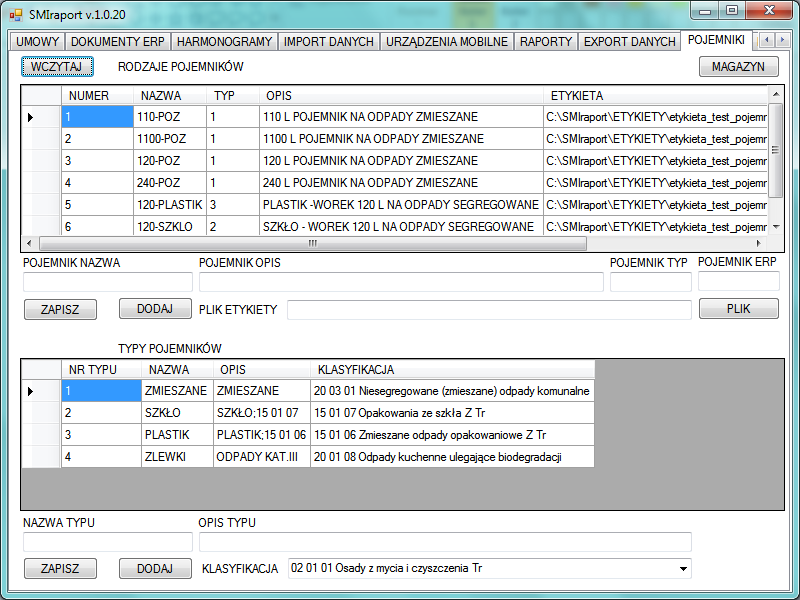
Task: Click the tab strip right scroll arrow
Action: pyautogui.click(x=782, y=40)
